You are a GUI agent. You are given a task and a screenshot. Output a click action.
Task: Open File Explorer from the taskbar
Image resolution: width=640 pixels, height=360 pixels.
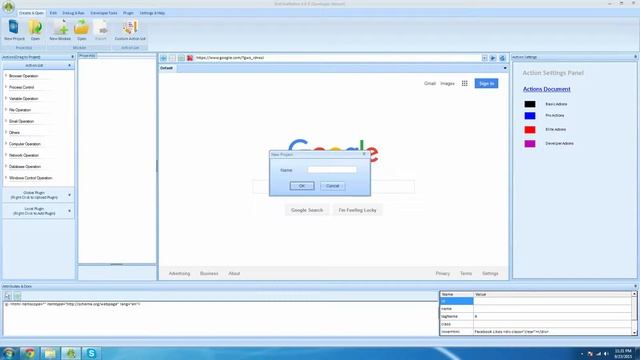pyautogui.click(x=50, y=353)
